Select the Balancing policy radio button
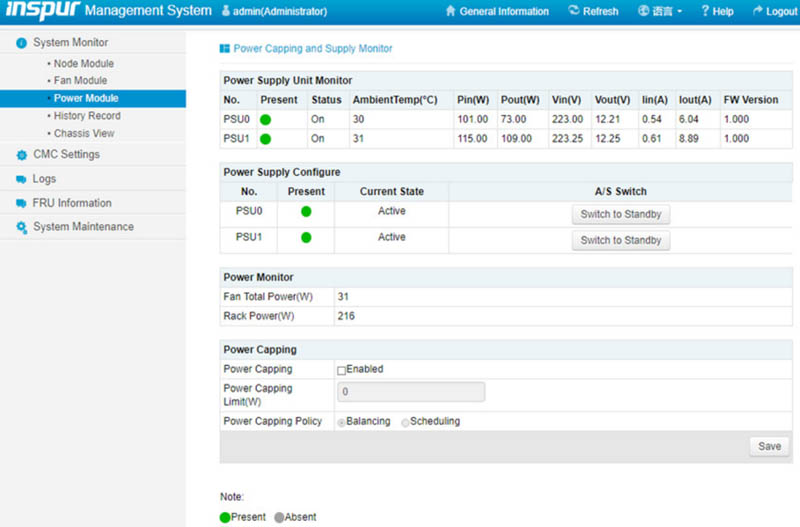The width and height of the screenshot is (800, 527). coord(341,422)
